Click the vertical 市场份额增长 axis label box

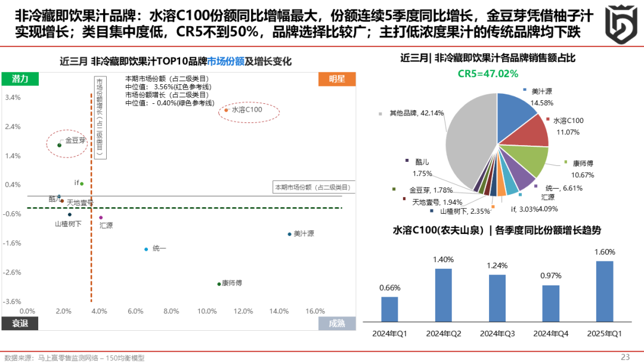tap(100, 117)
